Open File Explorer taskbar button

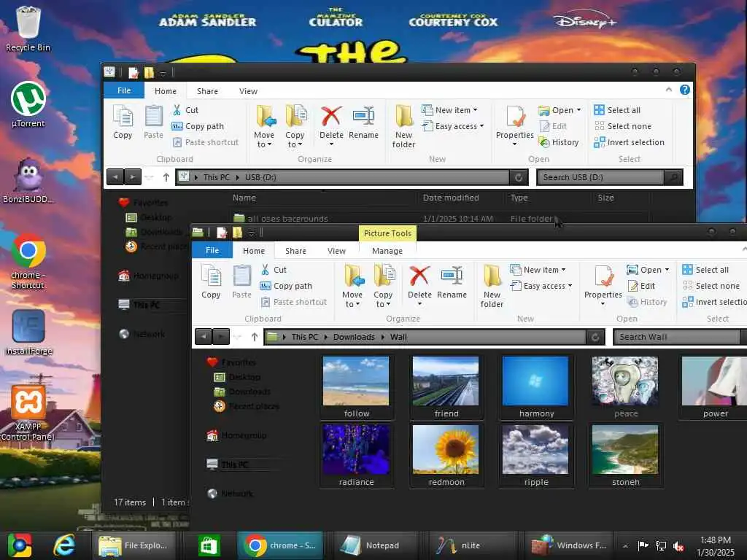(133, 545)
